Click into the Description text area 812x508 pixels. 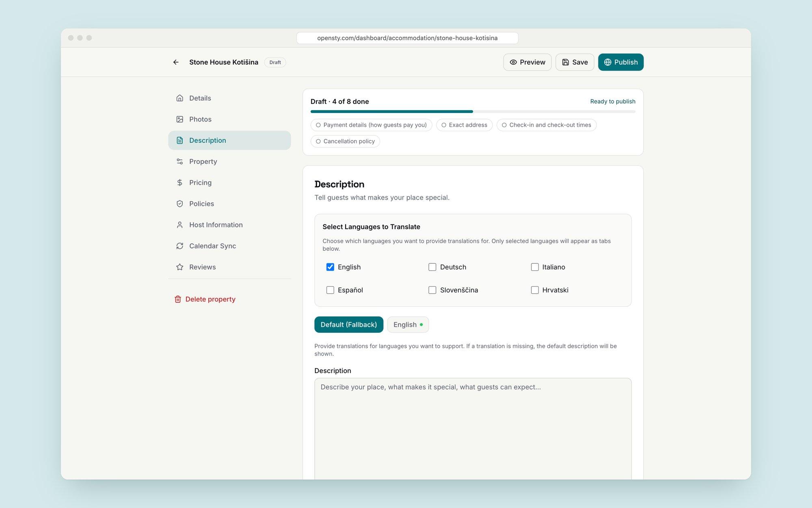click(473, 429)
